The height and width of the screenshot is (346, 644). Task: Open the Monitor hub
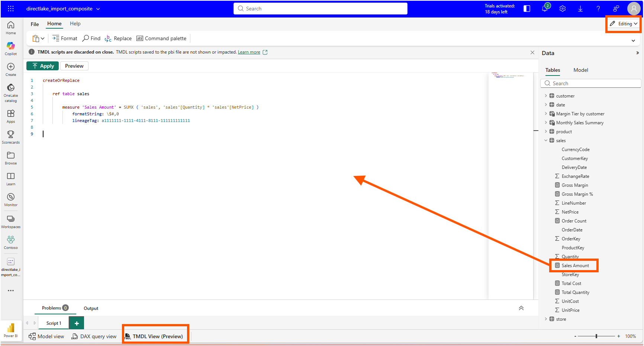click(11, 200)
